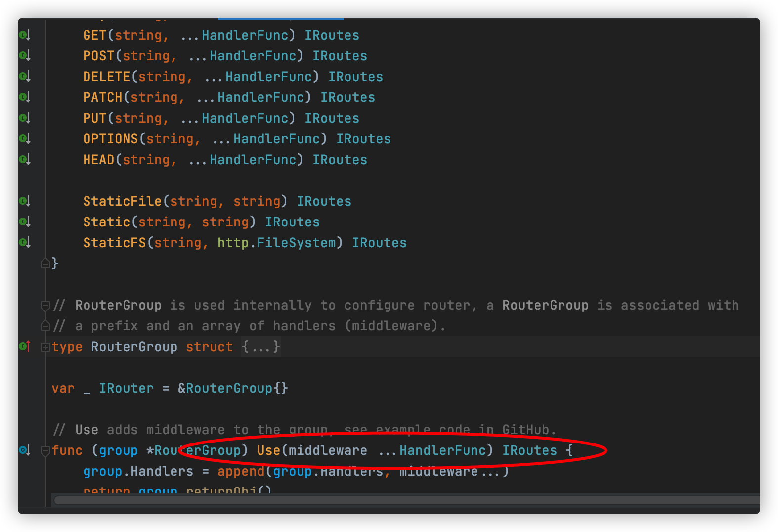Click the implementation gutter icon beside POST
Image resolution: width=778 pixels, height=532 pixels.
pos(25,56)
